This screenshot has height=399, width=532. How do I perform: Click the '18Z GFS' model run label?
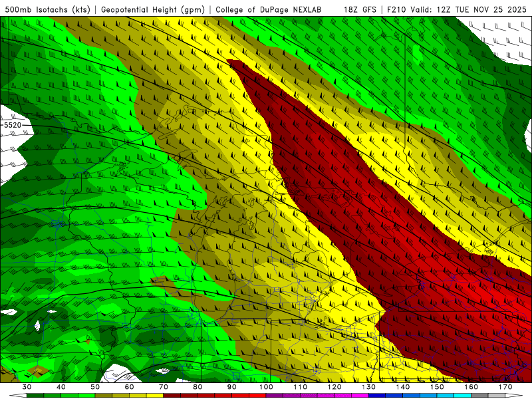pyautogui.click(x=360, y=9)
